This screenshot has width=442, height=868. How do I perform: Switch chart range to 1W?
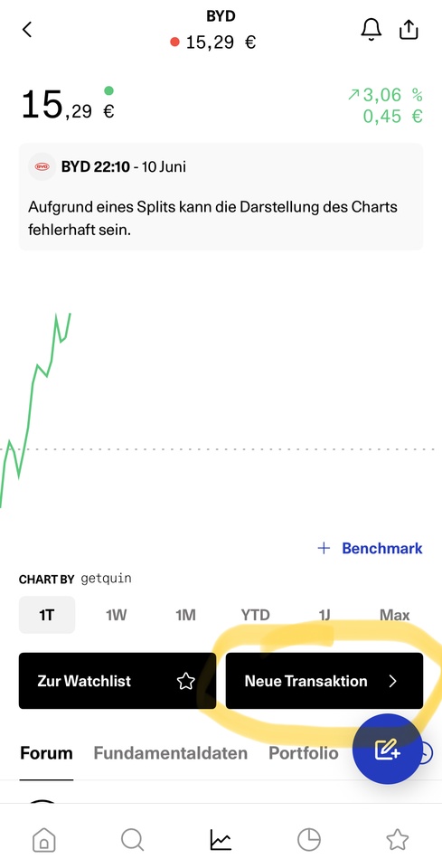click(x=117, y=615)
